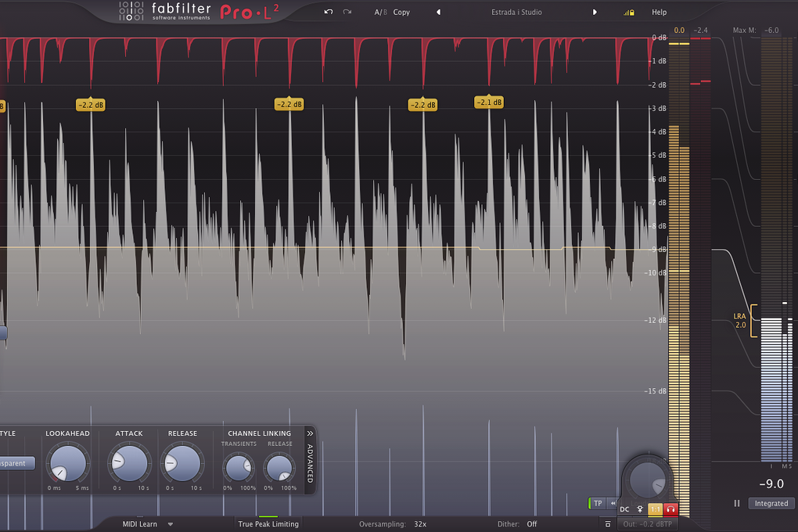Viewport: 798px width, 532px height.
Task: Toggle True Peak Limiting
Action: [x=268, y=524]
